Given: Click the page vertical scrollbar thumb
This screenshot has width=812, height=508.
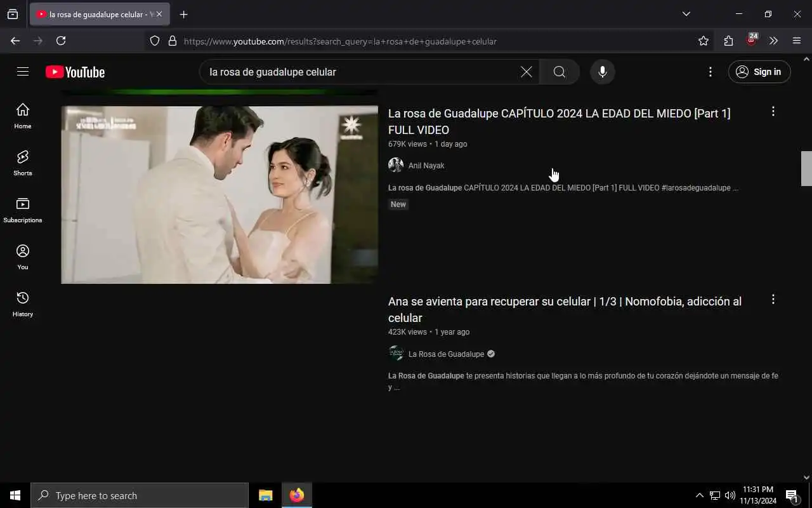Looking at the screenshot, I should (806, 168).
